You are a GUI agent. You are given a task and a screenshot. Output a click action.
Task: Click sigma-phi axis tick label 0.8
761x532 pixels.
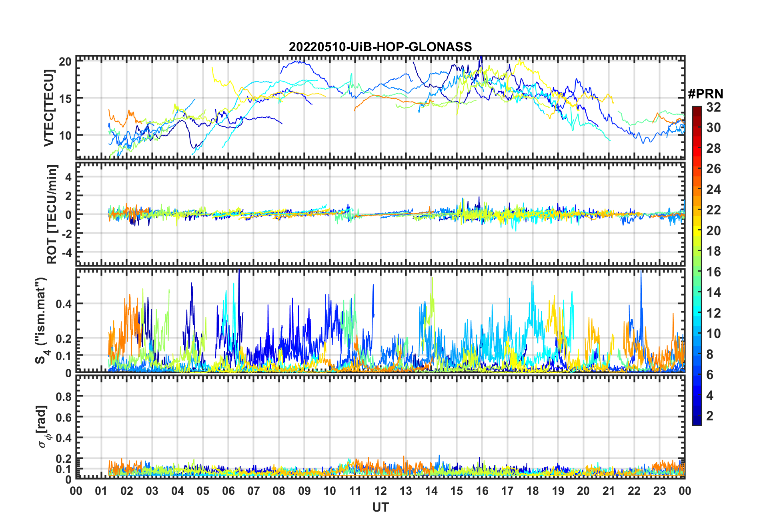(64, 396)
